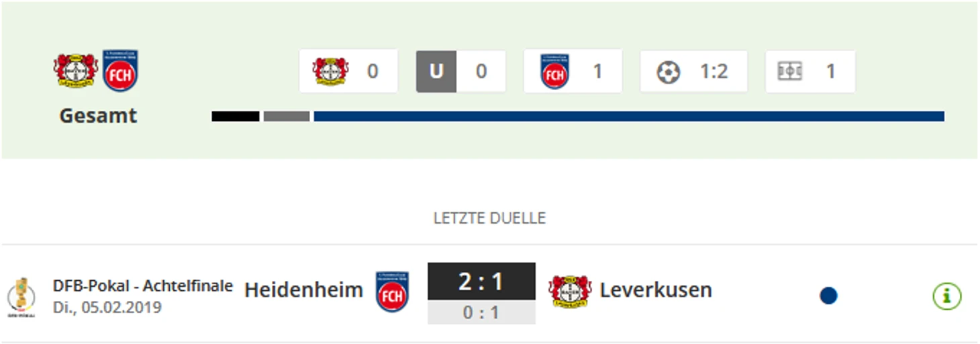
Task: Click the Leverkusen wins stat box
Action: click(x=348, y=71)
